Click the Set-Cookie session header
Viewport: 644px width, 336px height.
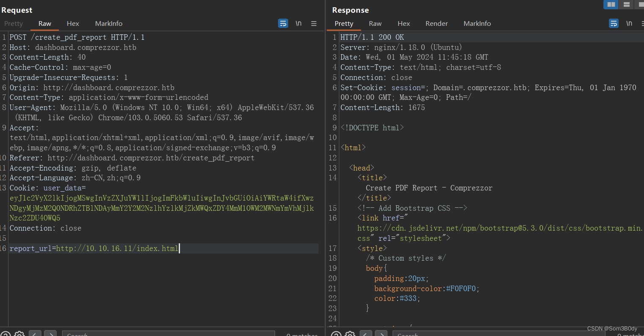click(x=488, y=93)
